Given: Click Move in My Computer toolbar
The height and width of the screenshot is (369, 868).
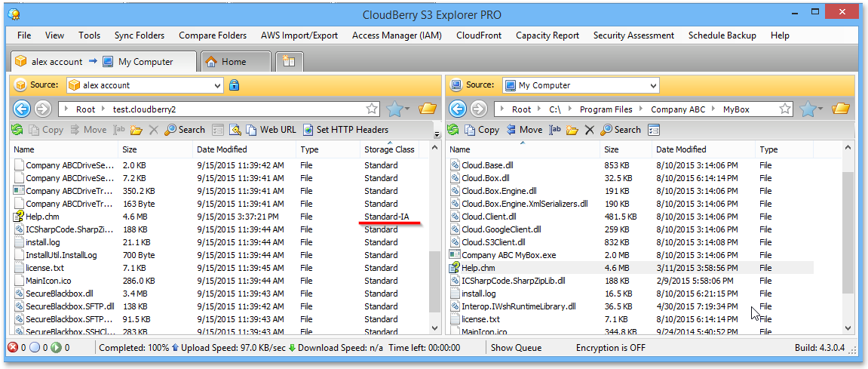Looking at the screenshot, I should tap(523, 131).
